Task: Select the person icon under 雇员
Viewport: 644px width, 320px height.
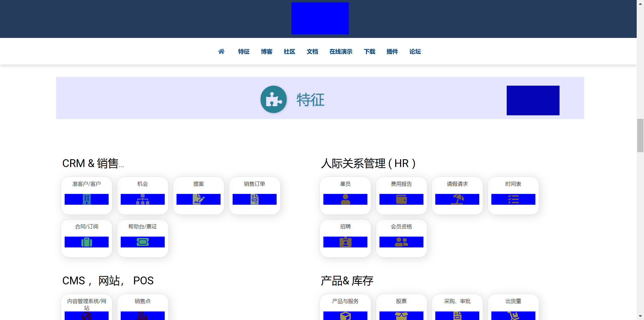Action: point(345,199)
